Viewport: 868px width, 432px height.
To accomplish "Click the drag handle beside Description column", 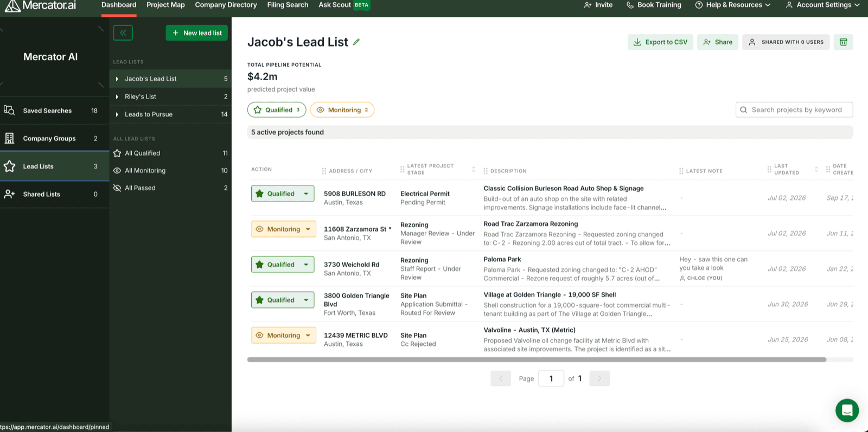I will pyautogui.click(x=486, y=171).
